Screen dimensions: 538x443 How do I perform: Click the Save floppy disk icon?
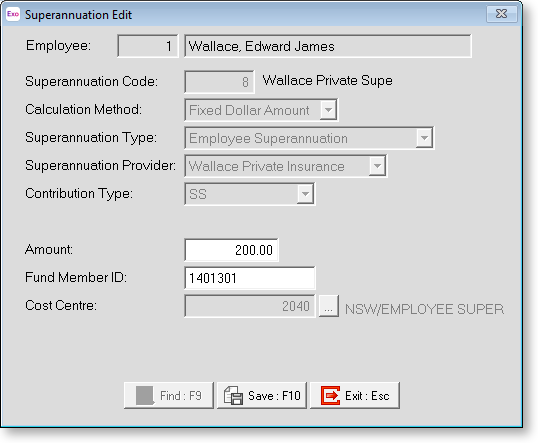[x=233, y=396]
